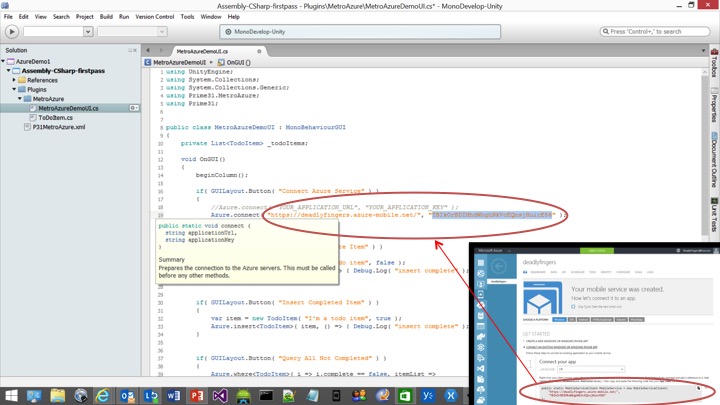
Task: Open the View menu
Action: [41, 17]
